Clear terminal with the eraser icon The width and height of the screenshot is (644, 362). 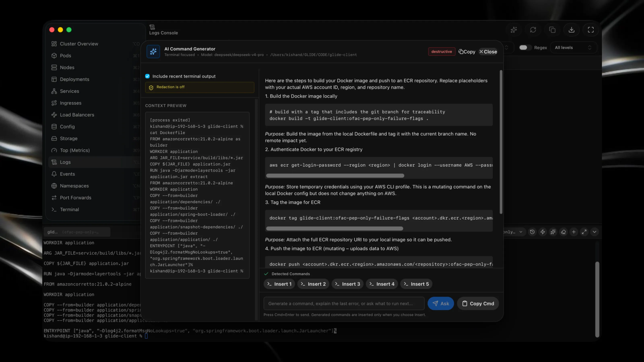(x=563, y=232)
